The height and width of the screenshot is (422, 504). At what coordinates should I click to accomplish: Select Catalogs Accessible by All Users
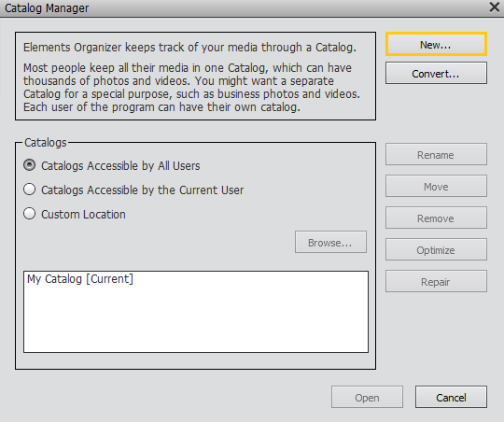tap(30, 165)
